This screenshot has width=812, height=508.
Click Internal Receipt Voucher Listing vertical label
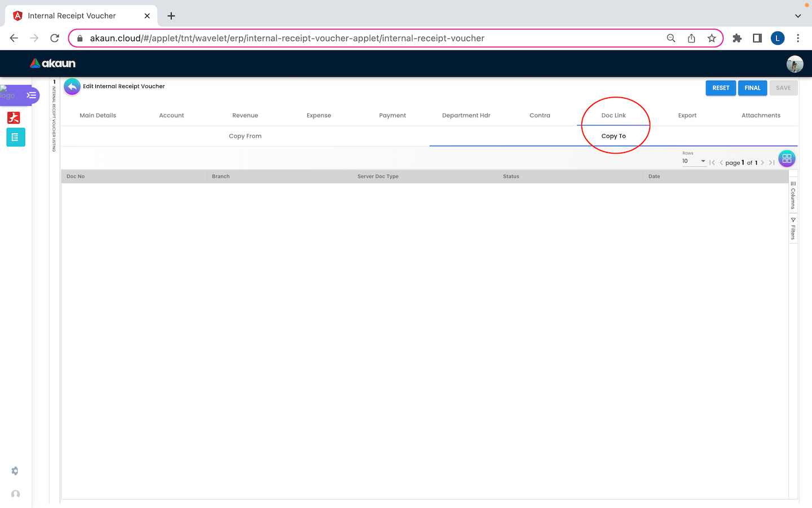coord(54,119)
